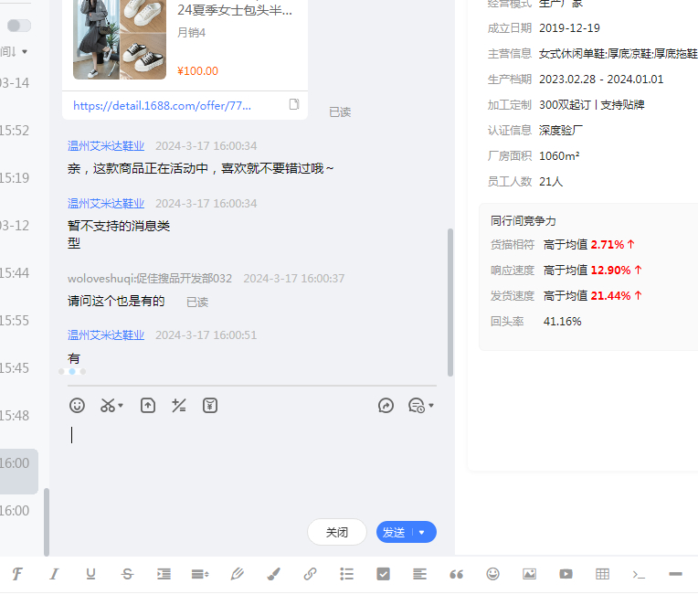Expand the time sort dropdown in sidebar
This screenshot has height=616, width=698.
pos(24,52)
